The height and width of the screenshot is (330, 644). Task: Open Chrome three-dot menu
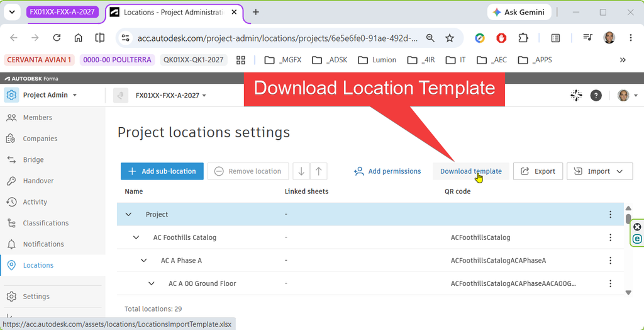point(631,38)
